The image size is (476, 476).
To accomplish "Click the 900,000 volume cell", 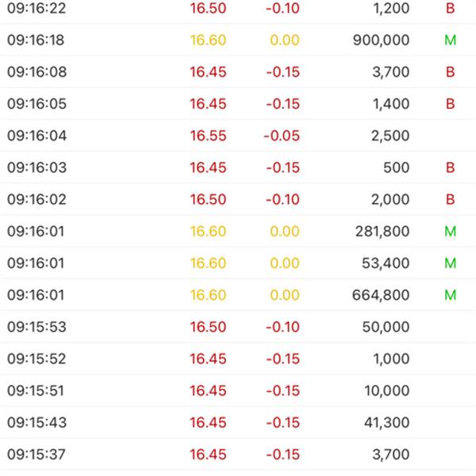I will coord(381,40).
